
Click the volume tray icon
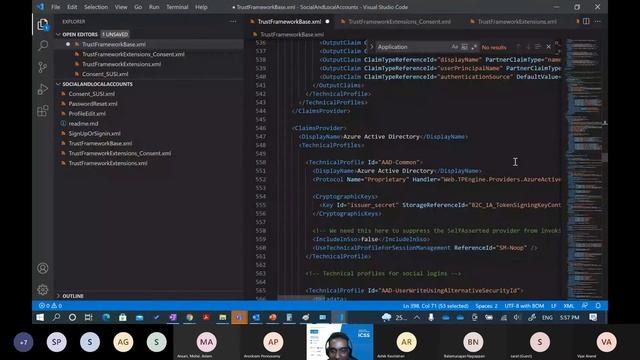pyautogui.click(x=517, y=317)
